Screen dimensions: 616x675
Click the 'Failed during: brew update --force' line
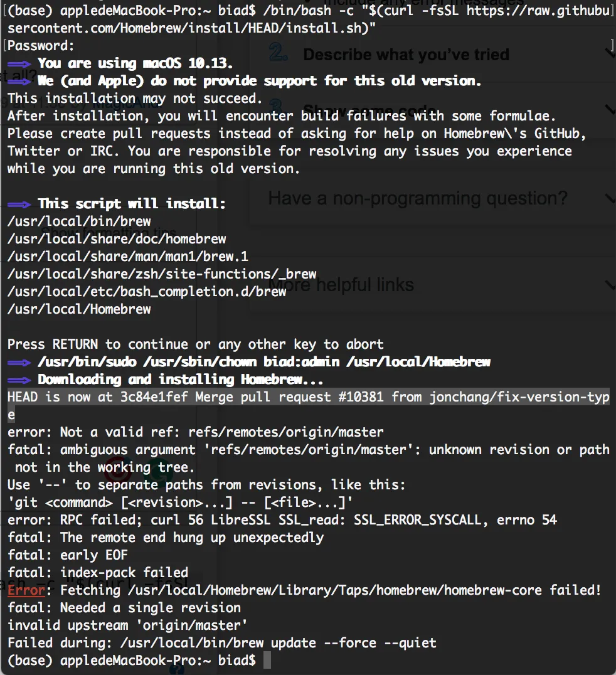click(222, 643)
